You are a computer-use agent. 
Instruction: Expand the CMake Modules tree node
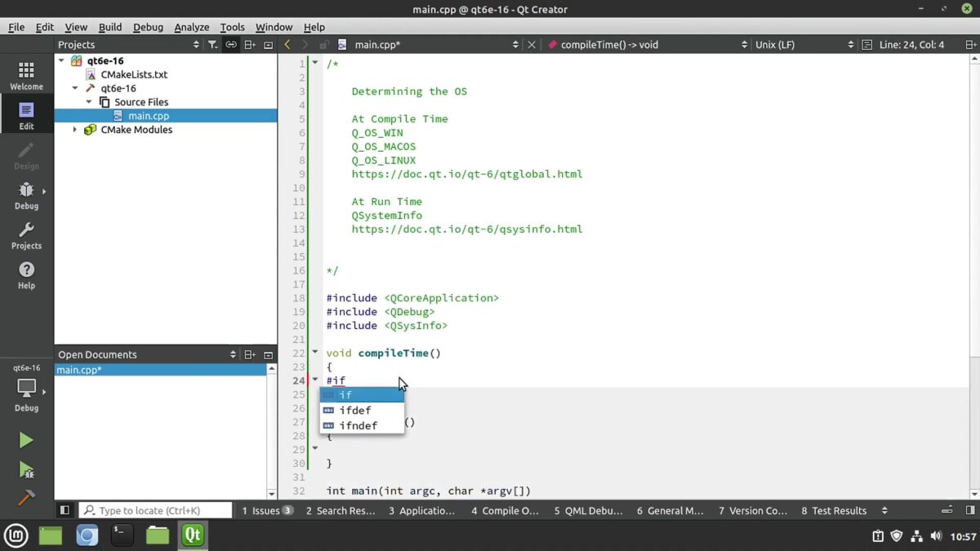[x=75, y=130]
